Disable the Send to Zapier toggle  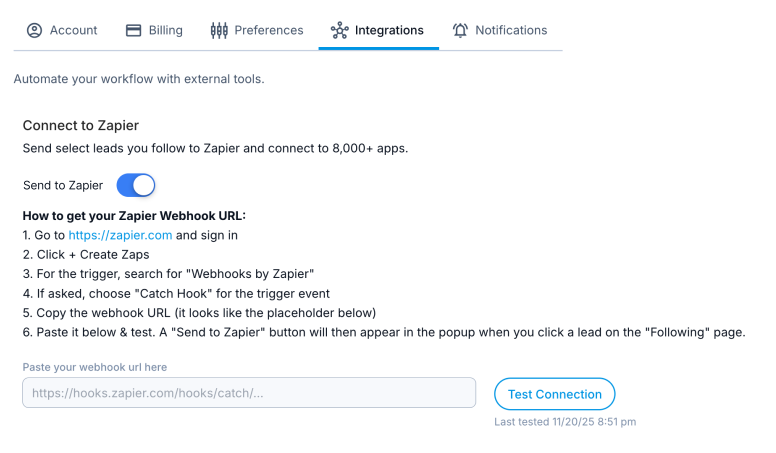(136, 185)
